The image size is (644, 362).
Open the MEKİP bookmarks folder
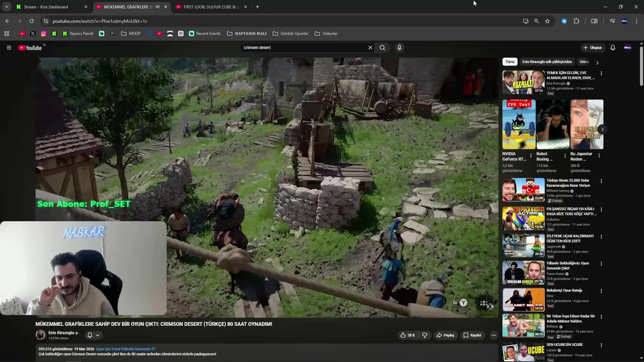click(131, 34)
